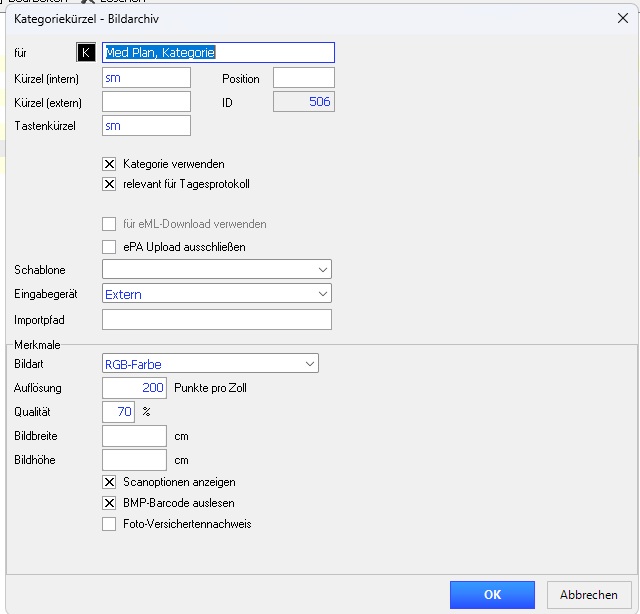
Task: Click the Auflösung field showing 200
Action: tap(134, 388)
